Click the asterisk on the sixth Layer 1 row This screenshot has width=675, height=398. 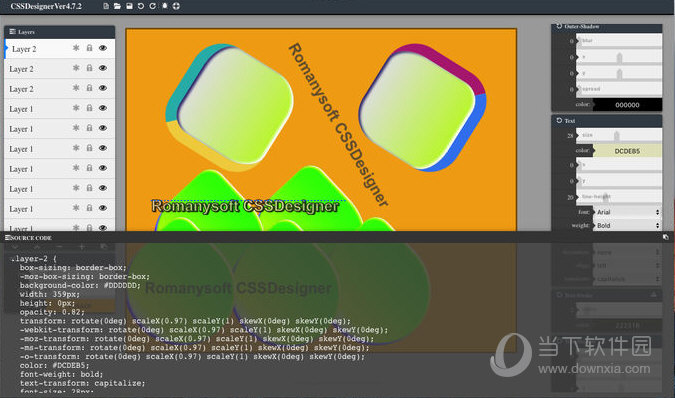tap(76, 208)
